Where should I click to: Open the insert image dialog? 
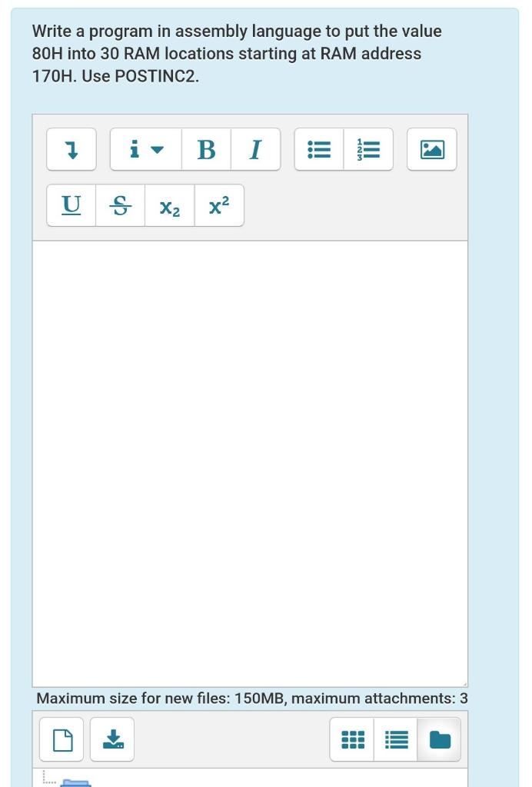(x=431, y=149)
